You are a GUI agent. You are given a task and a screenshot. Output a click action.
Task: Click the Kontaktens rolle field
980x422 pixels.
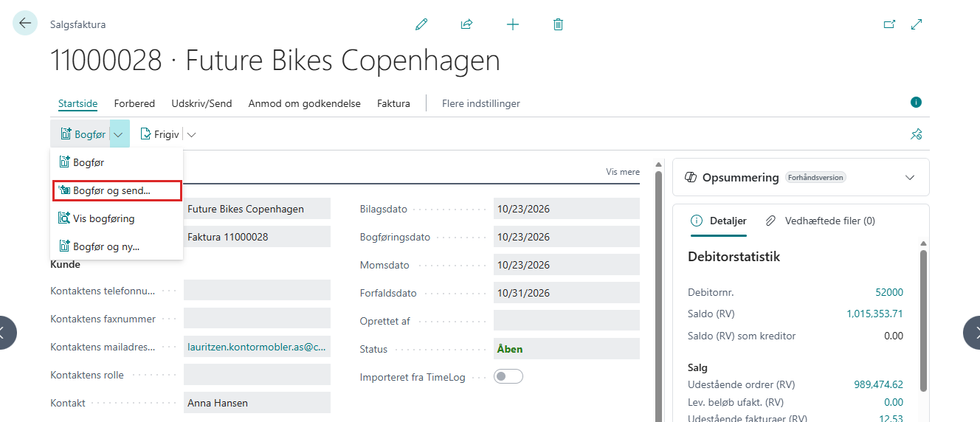[257, 375]
